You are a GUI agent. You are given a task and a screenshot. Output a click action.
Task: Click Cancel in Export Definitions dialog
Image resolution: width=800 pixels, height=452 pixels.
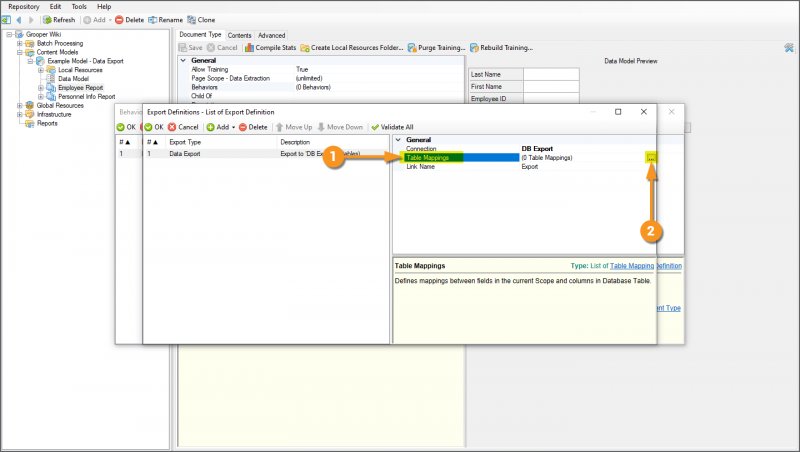pos(183,127)
